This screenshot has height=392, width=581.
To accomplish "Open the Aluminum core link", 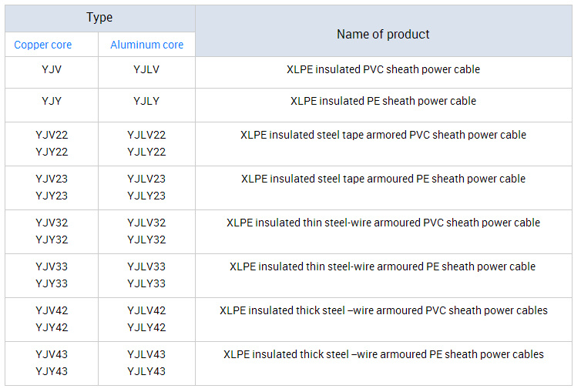I will 146,45.
